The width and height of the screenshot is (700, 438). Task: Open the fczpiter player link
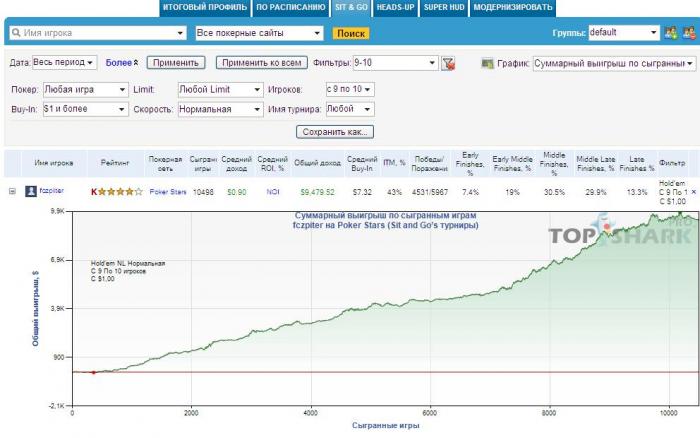pyautogui.click(x=51, y=191)
